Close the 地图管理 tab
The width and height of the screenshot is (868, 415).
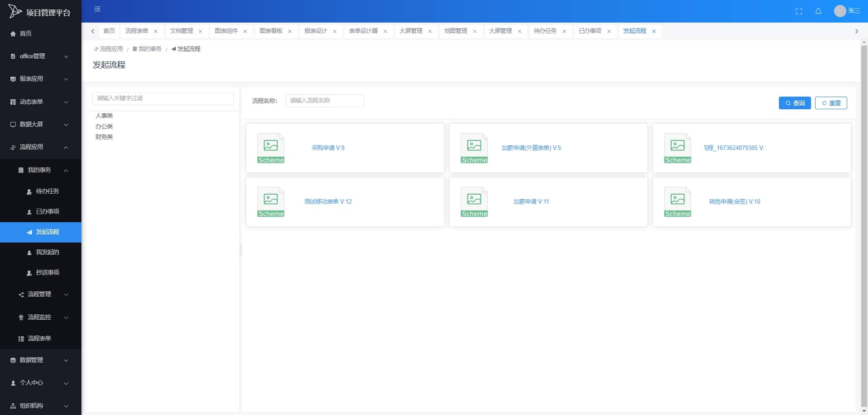click(475, 31)
